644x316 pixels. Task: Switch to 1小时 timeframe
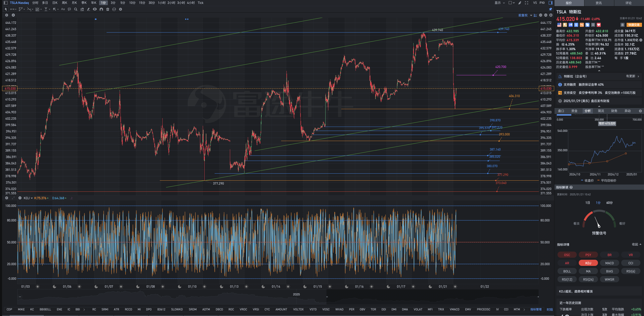(162, 3)
